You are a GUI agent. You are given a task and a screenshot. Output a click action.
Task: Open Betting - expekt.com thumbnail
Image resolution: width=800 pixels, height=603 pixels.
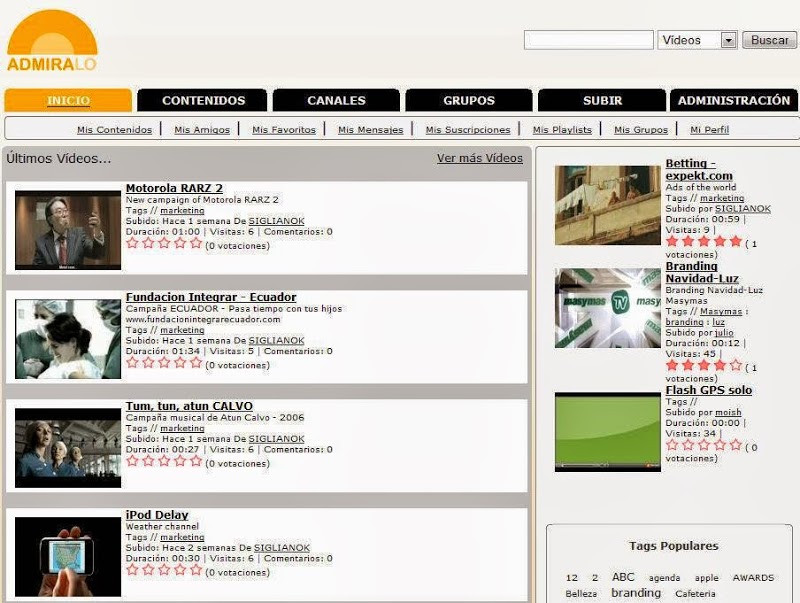[x=608, y=205]
